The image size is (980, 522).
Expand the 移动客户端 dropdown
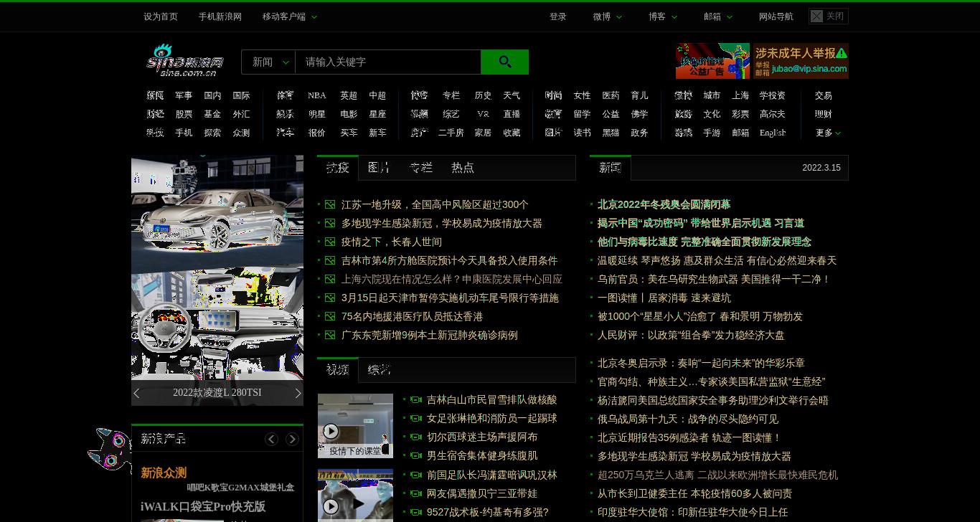290,16
